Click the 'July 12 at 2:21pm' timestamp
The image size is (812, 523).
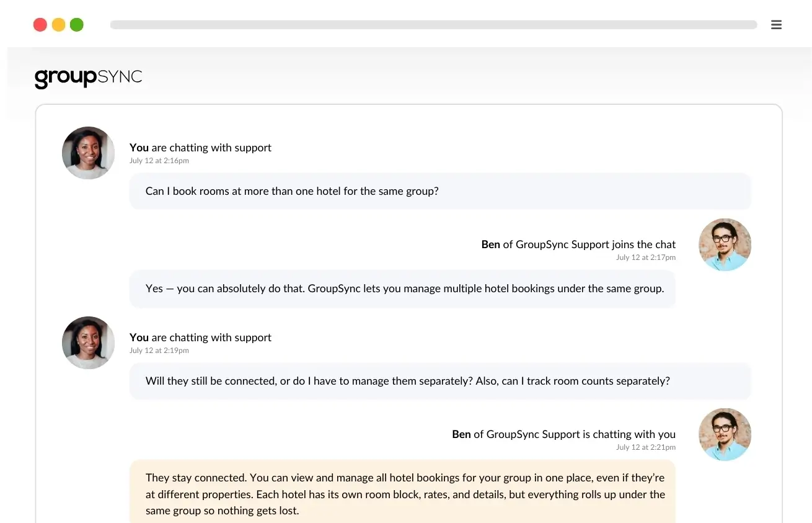tap(646, 447)
